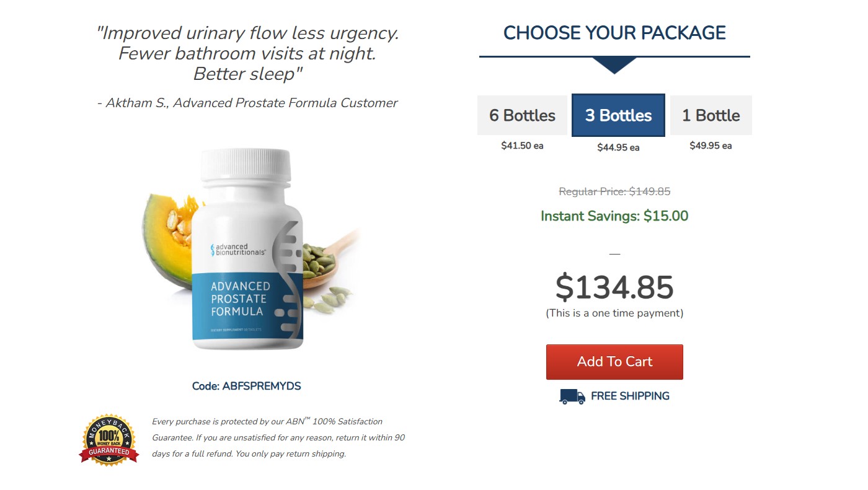Click the Instant Savings $15.00 text
The height and width of the screenshot is (490, 868).
point(614,216)
